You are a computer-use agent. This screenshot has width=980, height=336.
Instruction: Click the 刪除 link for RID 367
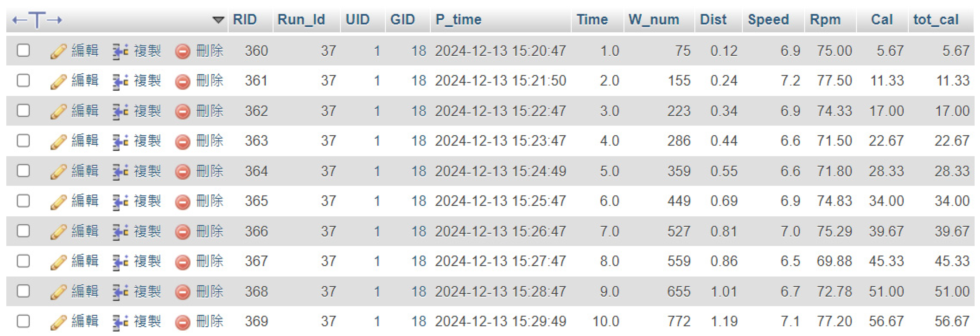pos(210,261)
